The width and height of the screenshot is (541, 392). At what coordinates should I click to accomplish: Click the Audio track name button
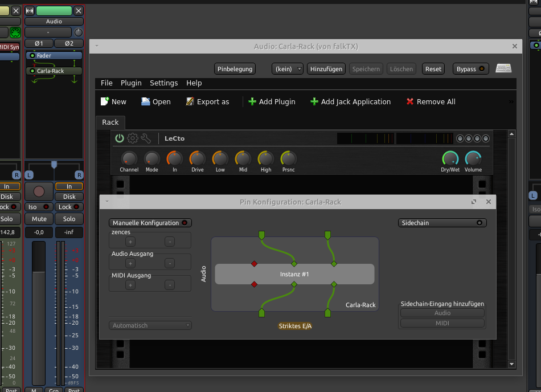[54, 22]
